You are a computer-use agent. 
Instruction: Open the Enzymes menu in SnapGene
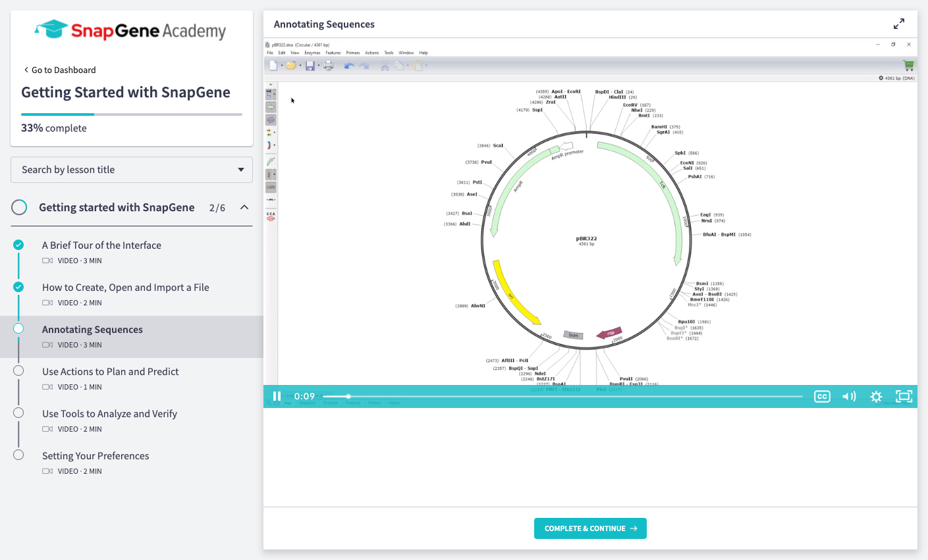tap(312, 53)
